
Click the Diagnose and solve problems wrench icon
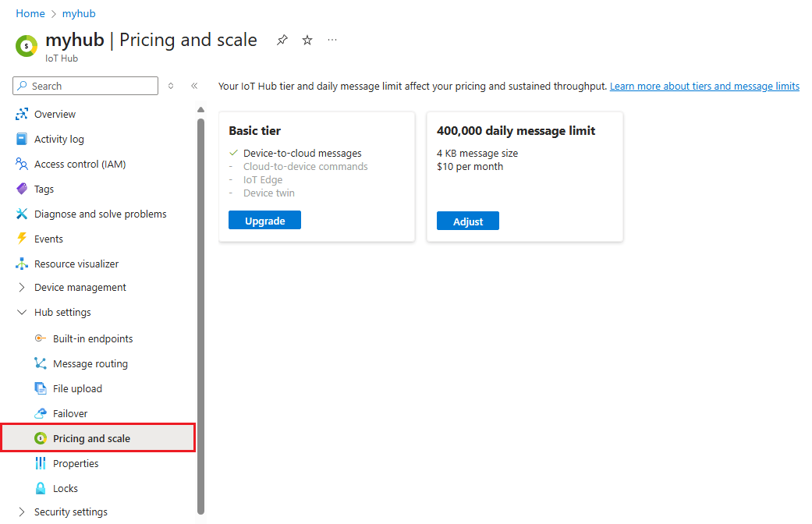pos(22,214)
